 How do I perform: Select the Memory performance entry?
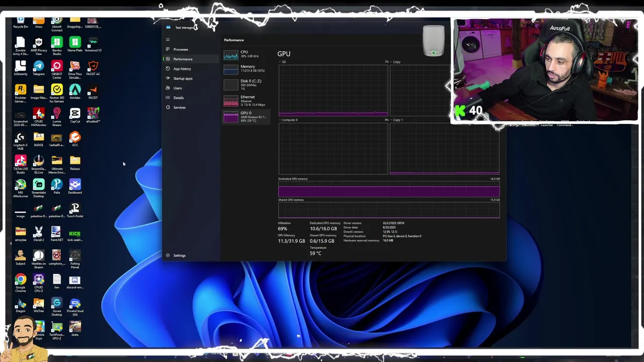tap(247, 68)
